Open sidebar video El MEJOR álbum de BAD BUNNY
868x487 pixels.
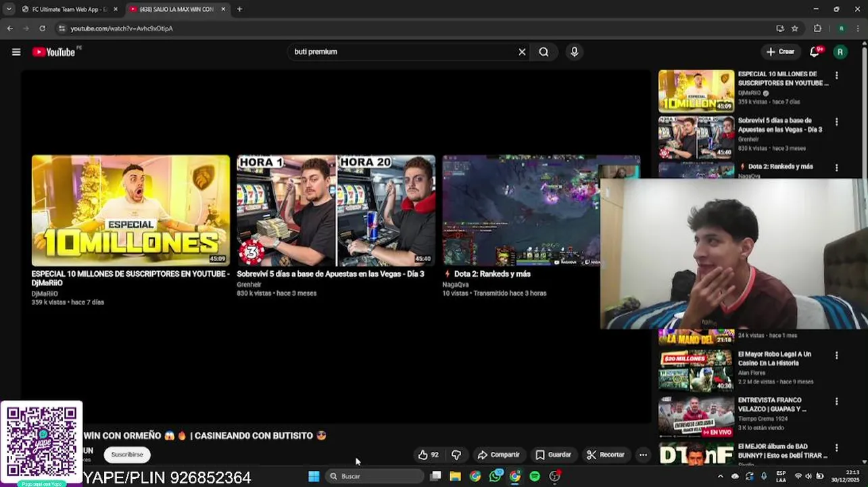(x=783, y=451)
